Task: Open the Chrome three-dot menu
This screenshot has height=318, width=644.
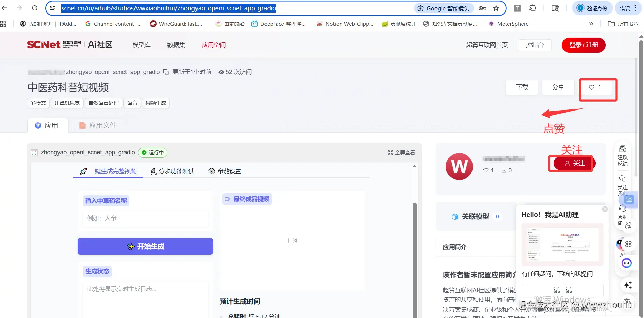Action: [x=635, y=8]
